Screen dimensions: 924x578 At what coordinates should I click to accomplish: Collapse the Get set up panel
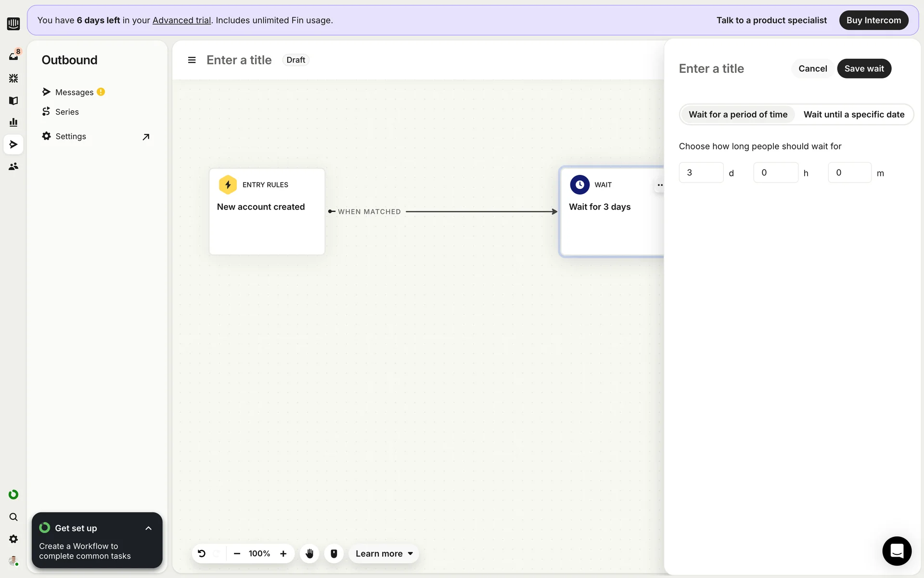[148, 528]
